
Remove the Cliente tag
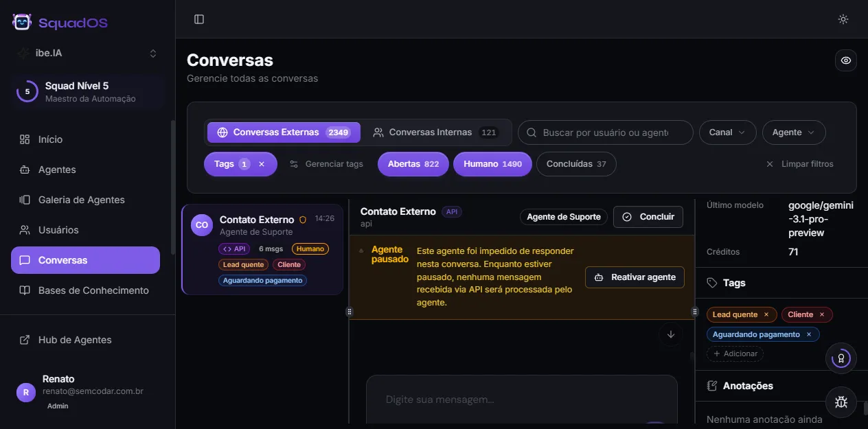click(821, 314)
